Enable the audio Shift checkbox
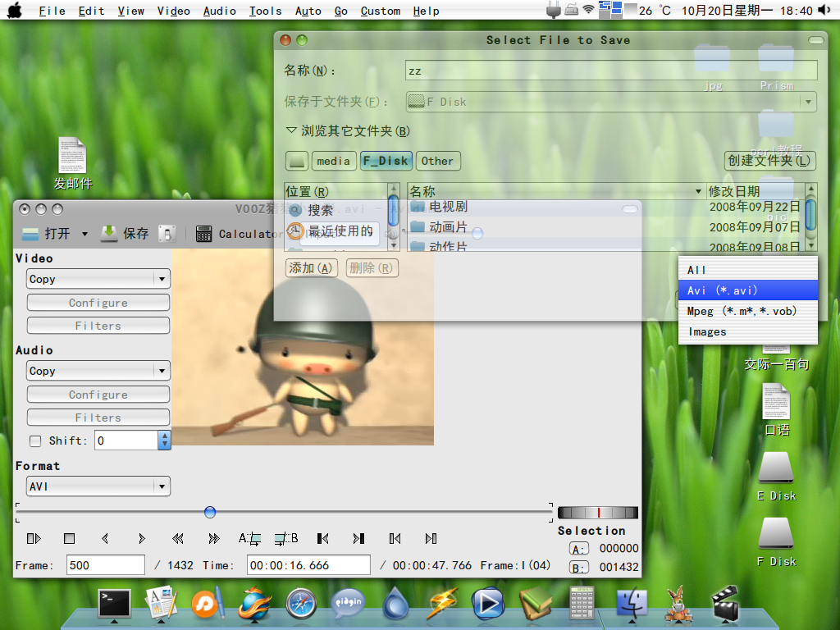The width and height of the screenshot is (840, 630). (35, 441)
